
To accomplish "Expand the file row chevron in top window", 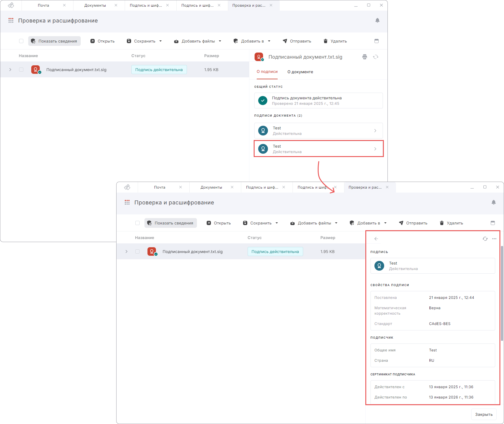I will click(x=10, y=70).
